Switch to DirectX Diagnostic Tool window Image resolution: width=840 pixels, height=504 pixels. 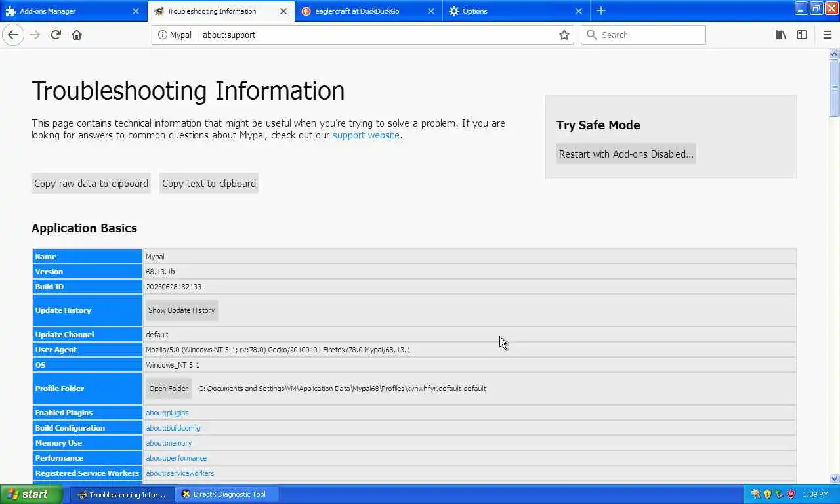pyautogui.click(x=227, y=494)
